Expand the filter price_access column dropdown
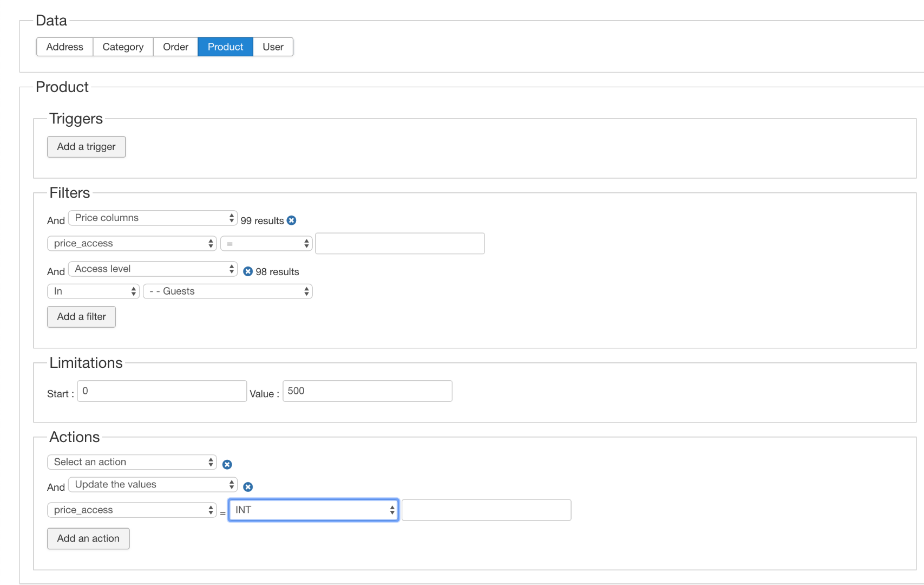 132,243
